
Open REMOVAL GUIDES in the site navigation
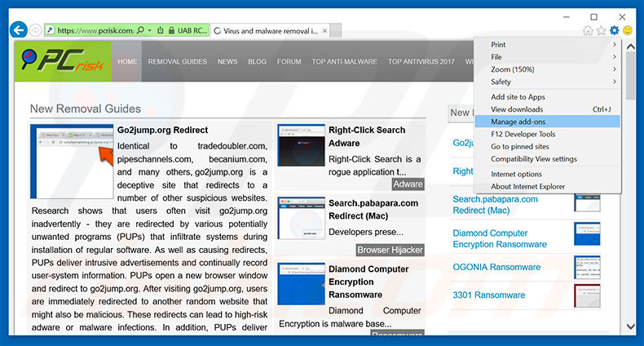(178, 62)
